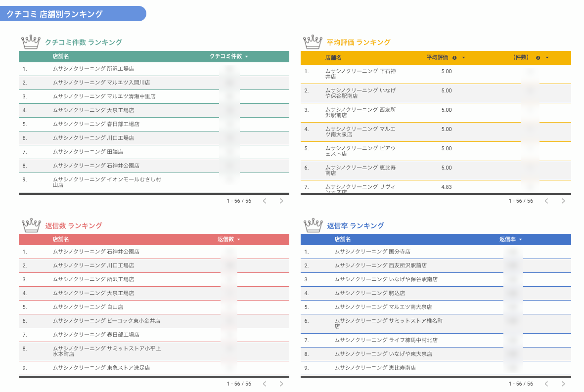Select the サミットストア椎名町店 row
The height and width of the screenshot is (392, 584).
436,324
